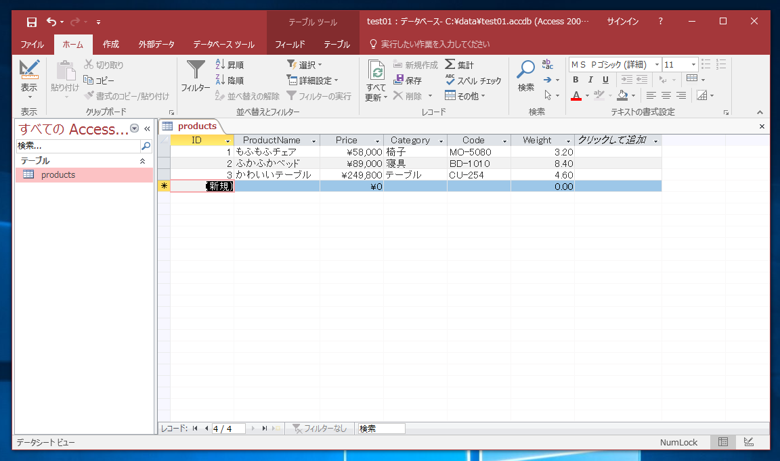The image size is (780, 461).
Task: Click navigation pane search magnifier icon
Action: click(146, 146)
